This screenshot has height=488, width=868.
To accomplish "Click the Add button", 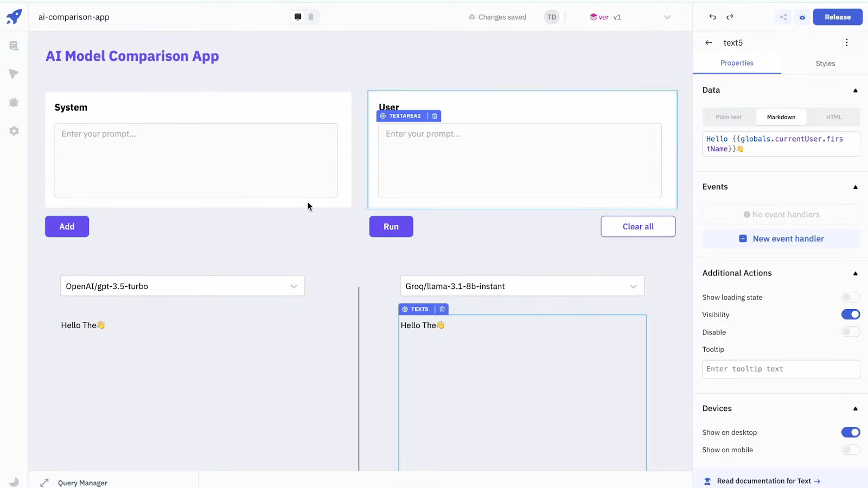I will tap(67, 227).
